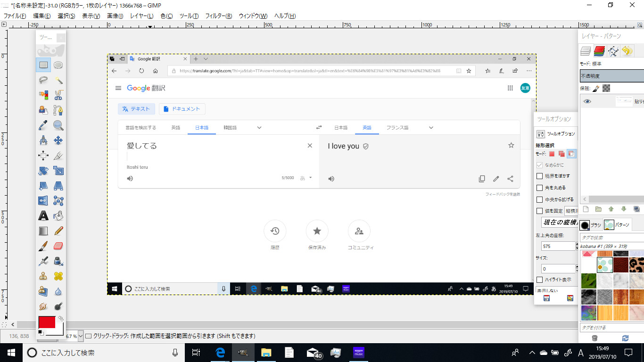Select the Scale tool
The height and width of the screenshot is (362, 644).
58,171
